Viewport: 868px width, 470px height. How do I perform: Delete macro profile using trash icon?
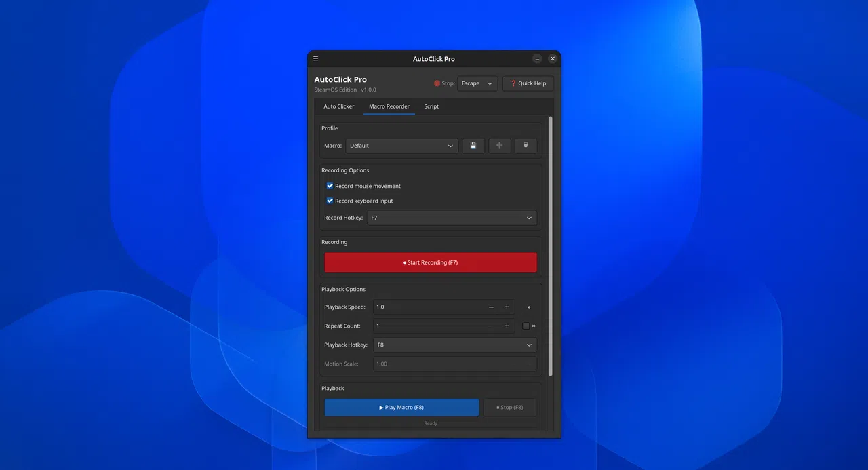tap(526, 146)
